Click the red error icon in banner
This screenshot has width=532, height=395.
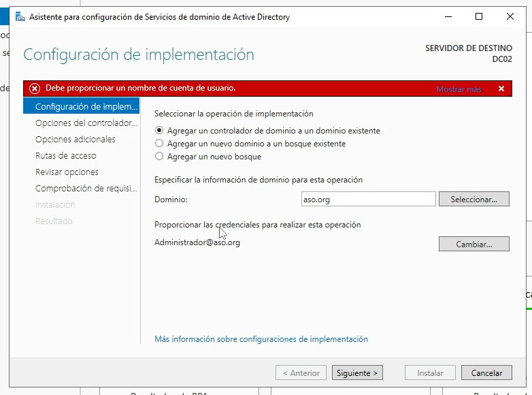pyautogui.click(x=35, y=89)
